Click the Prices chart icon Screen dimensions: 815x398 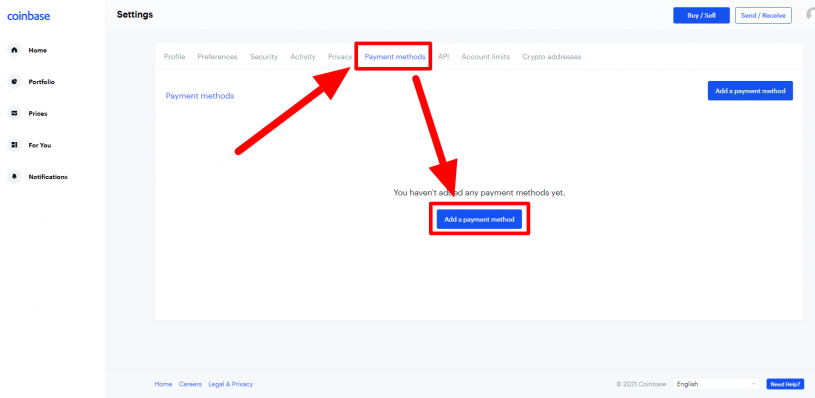(14, 113)
